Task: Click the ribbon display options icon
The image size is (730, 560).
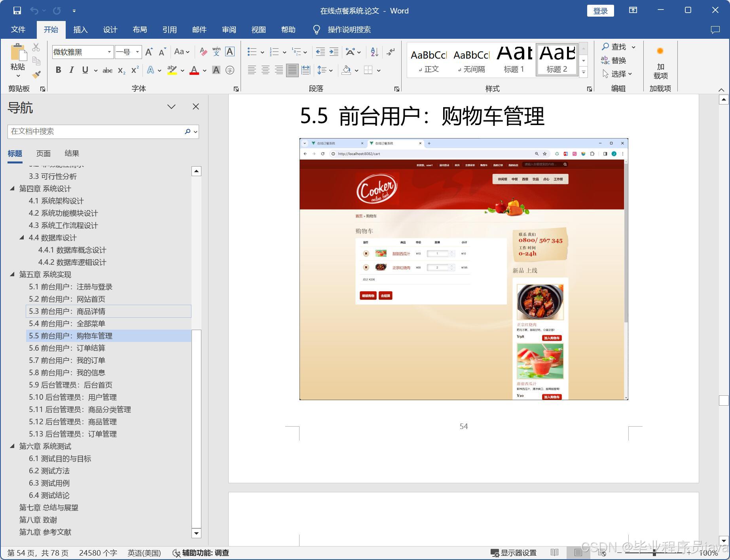Action: coord(633,10)
